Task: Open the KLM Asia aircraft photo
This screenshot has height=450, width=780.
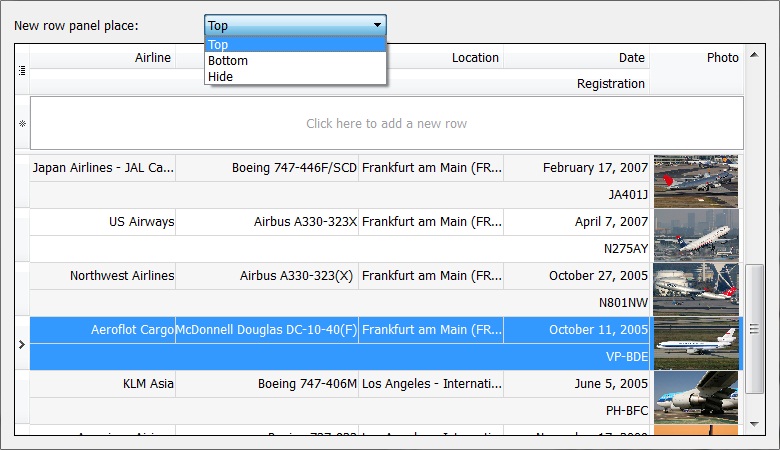Action: tap(696, 398)
